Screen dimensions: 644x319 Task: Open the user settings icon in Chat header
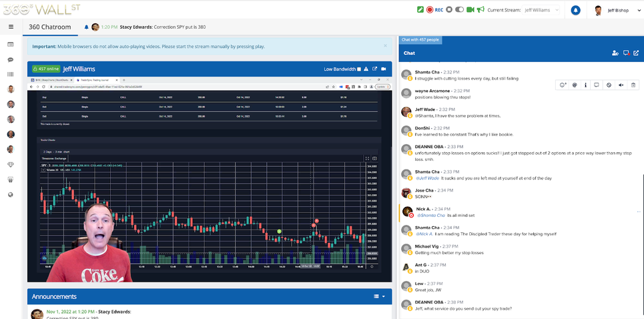(615, 53)
